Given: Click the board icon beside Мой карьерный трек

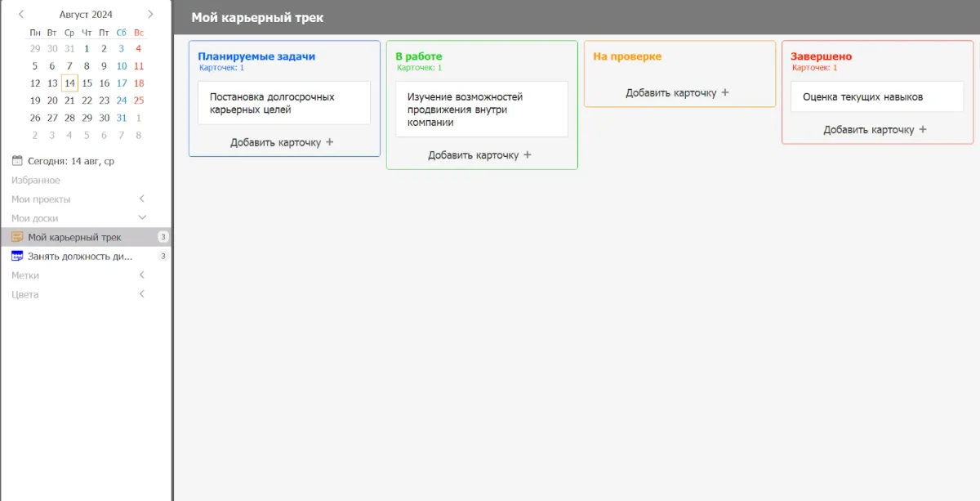Looking at the screenshot, I should point(17,237).
